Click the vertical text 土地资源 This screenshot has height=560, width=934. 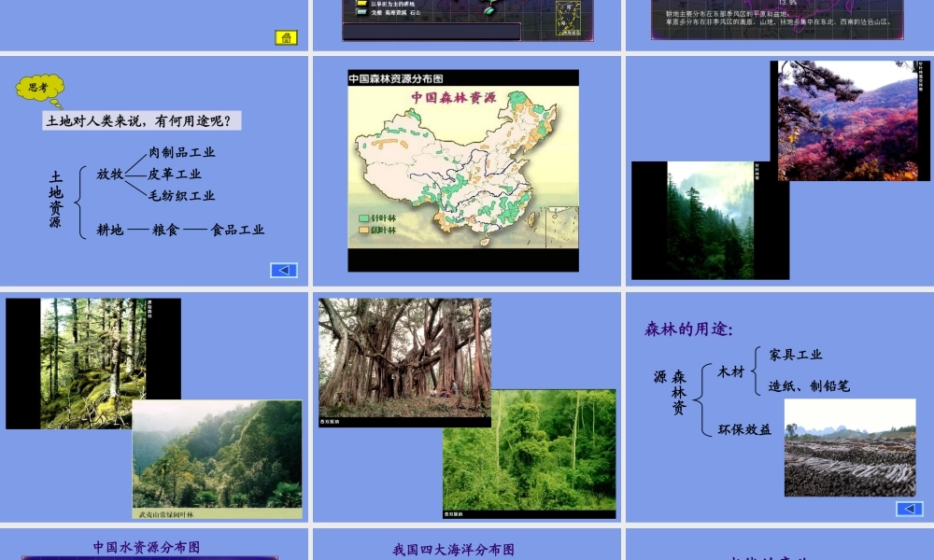coord(55,200)
